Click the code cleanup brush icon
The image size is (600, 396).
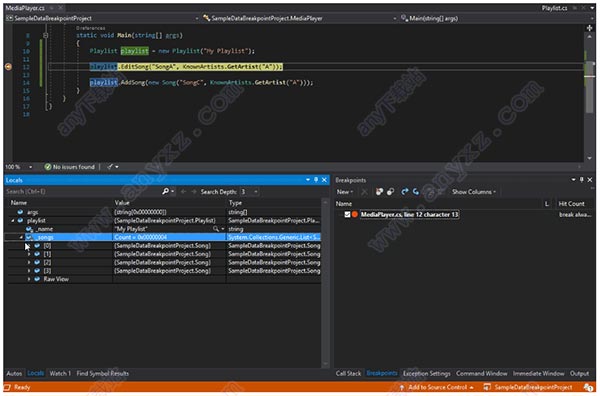click(x=110, y=167)
